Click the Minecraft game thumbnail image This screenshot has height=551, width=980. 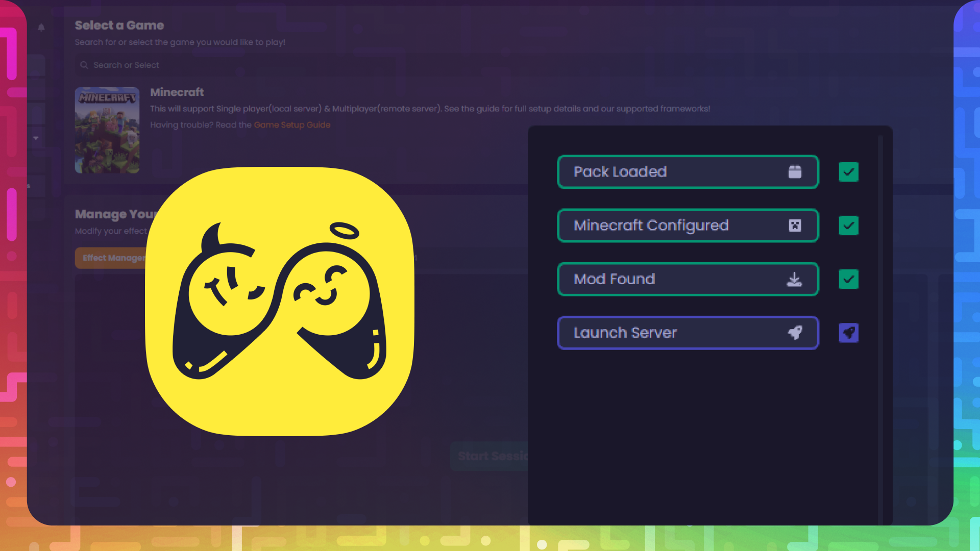[x=107, y=130]
